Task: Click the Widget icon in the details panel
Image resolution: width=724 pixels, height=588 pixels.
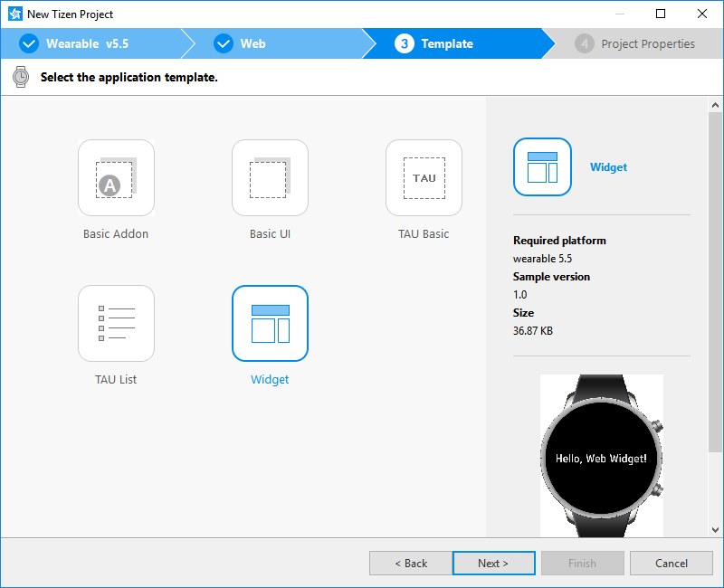Action: pyautogui.click(x=542, y=167)
